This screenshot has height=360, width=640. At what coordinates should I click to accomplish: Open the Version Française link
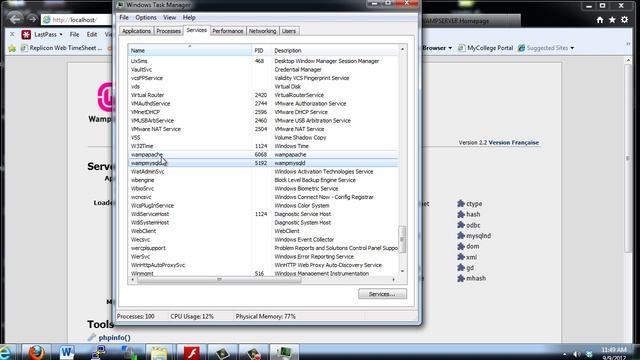coord(514,142)
